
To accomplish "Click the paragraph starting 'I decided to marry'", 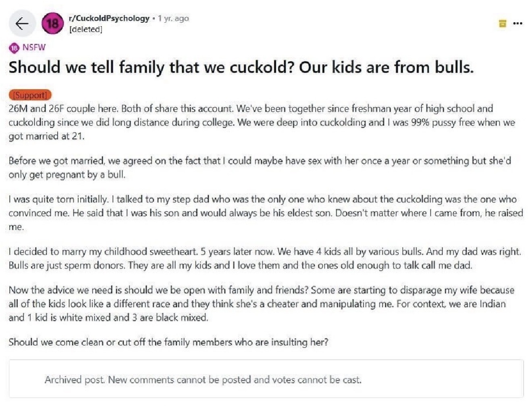I will coord(265,258).
